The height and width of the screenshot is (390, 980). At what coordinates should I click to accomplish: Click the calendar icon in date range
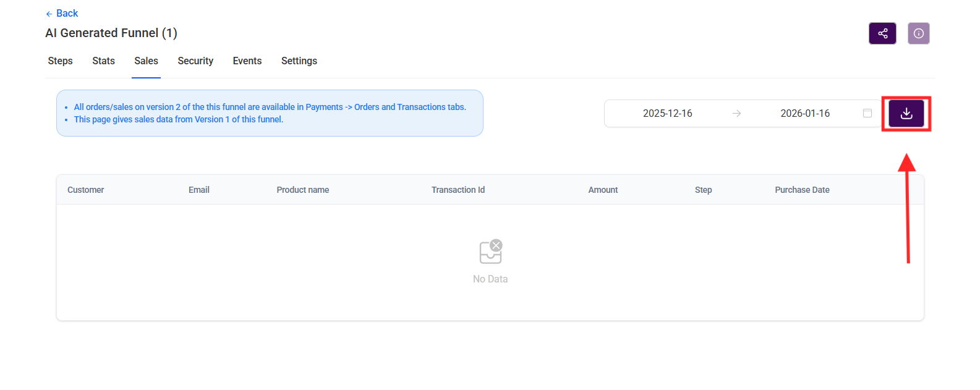click(867, 113)
